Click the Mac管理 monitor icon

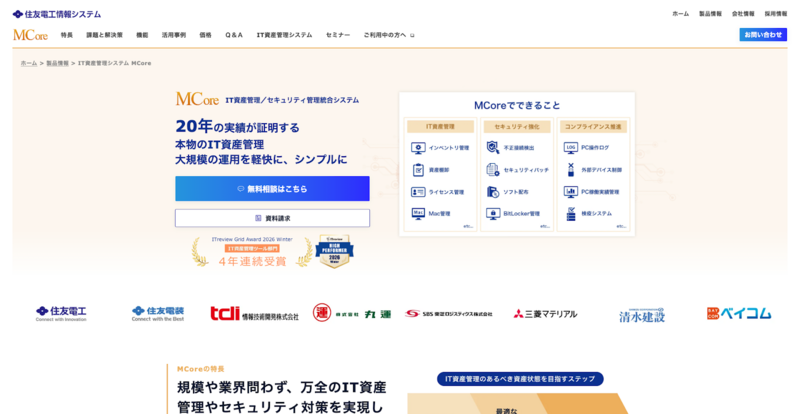tap(418, 213)
